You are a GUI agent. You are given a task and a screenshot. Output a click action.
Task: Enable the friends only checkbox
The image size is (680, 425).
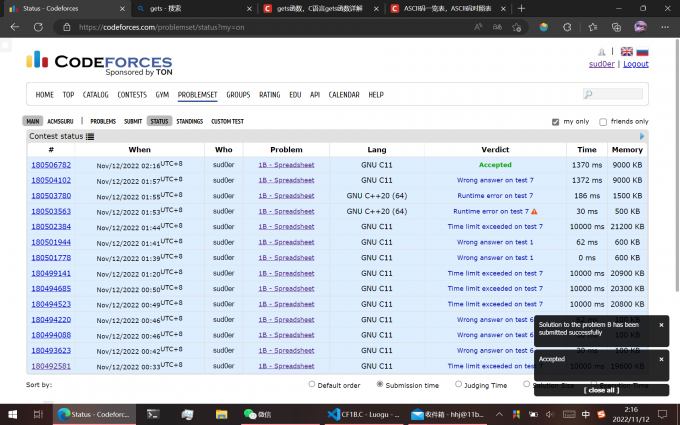[603, 122]
